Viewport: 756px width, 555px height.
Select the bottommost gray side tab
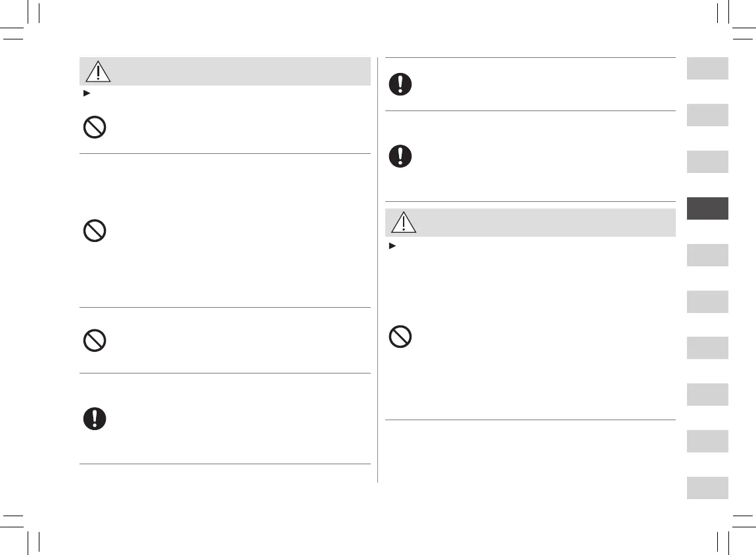(x=707, y=487)
